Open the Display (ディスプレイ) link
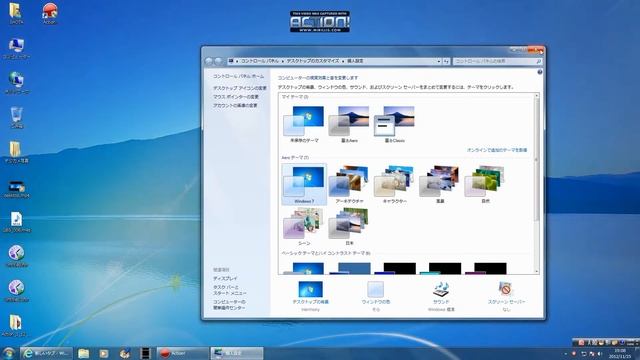 (225, 278)
